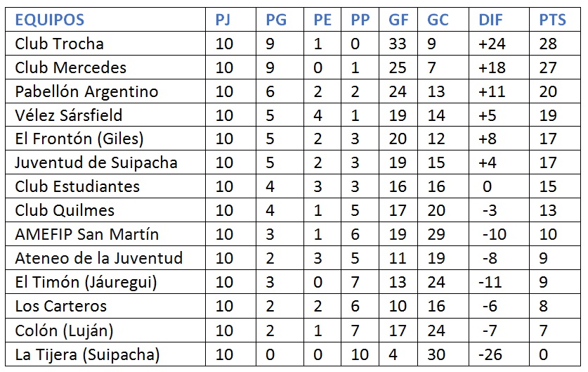Click the Vélez Sársfield row name

[68, 115]
